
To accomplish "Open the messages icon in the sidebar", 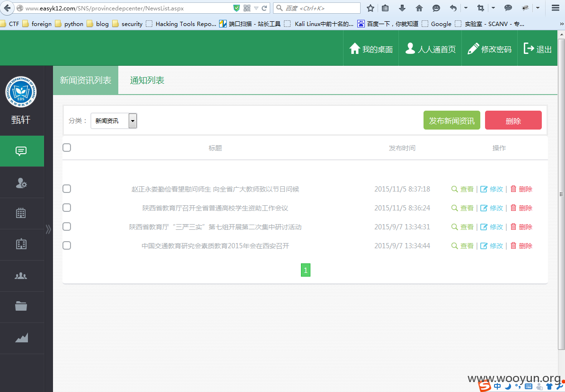I will coord(21,151).
